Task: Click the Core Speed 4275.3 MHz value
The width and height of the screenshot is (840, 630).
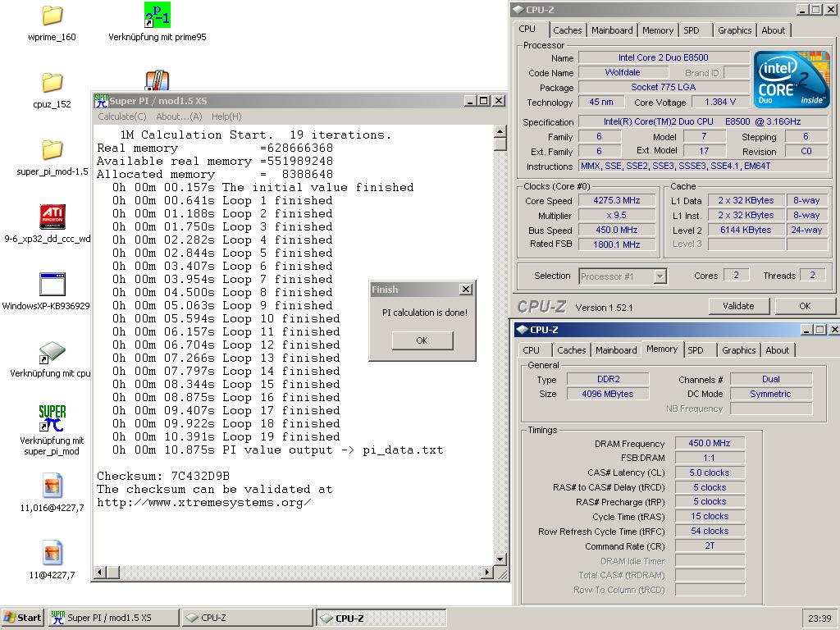Action: coord(617,200)
